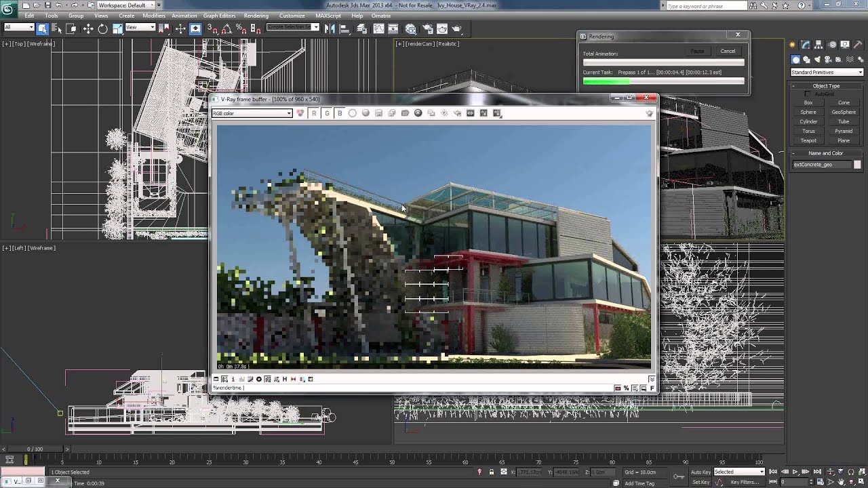Toggle the blue channel in V-Ray frame buffer

(340, 113)
